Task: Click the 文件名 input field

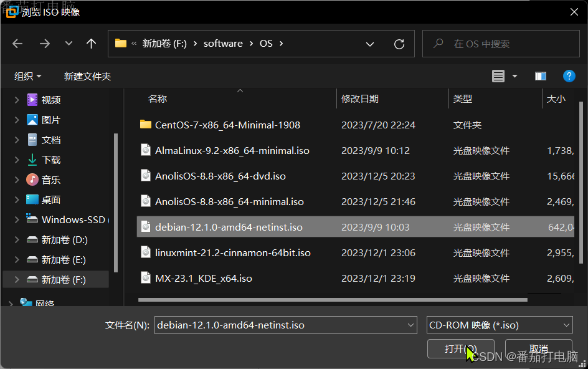Action: point(286,325)
